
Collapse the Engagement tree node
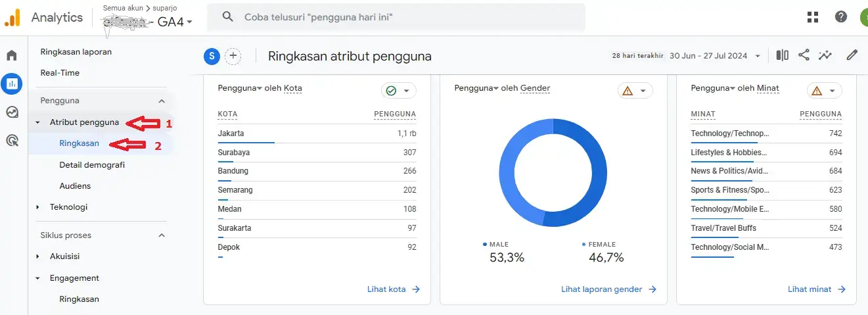click(x=37, y=278)
